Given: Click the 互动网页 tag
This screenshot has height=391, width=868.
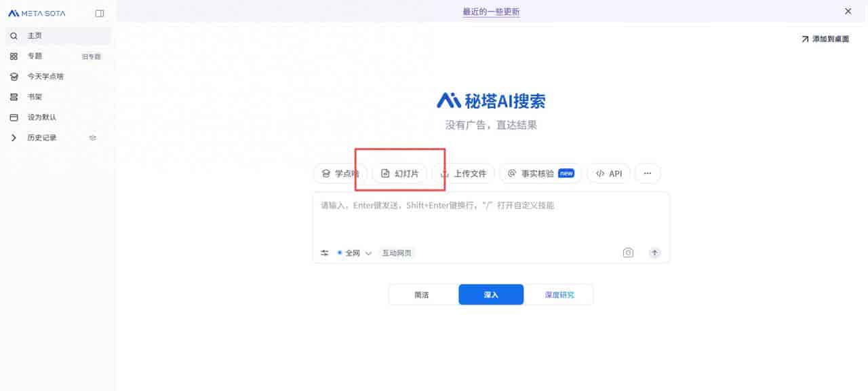Looking at the screenshot, I should point(397,253).
